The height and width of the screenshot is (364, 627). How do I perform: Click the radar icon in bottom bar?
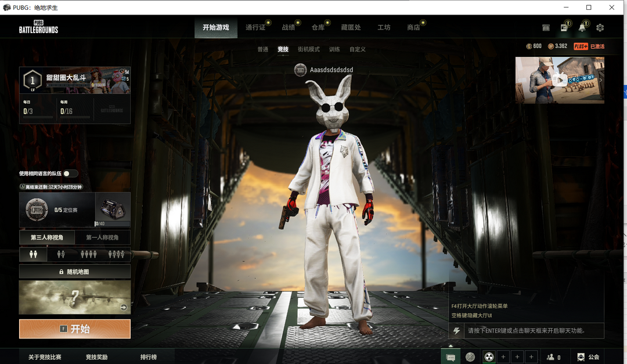point(470,357)
